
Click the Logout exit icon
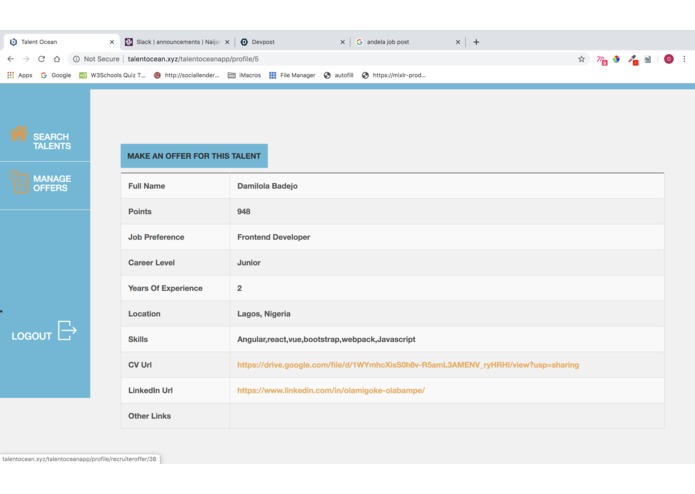tap(67, 331)
